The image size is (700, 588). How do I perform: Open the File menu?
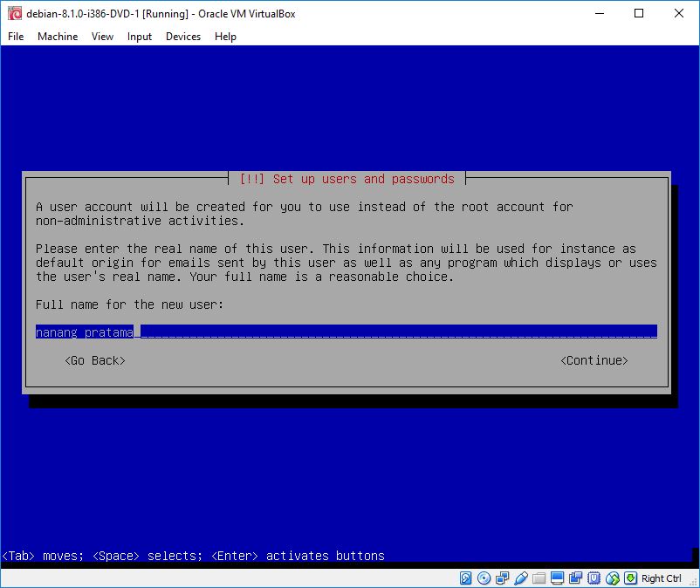[16, 37]
